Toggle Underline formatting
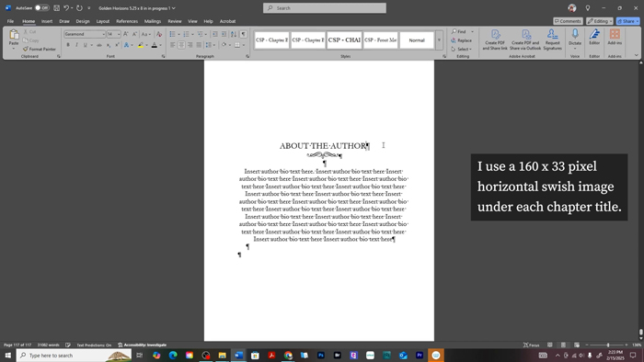Viewport: 644px width, 362px height. tap(85, 45)
